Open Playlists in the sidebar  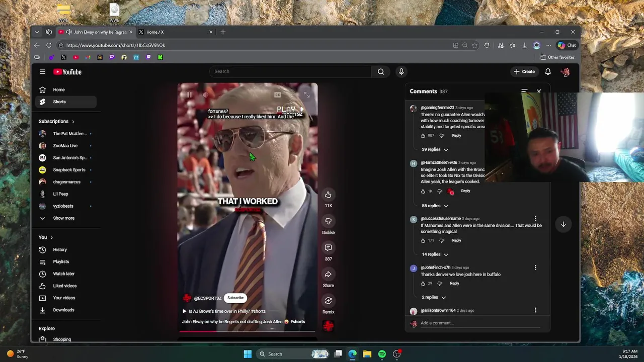(x=65, y=261)
